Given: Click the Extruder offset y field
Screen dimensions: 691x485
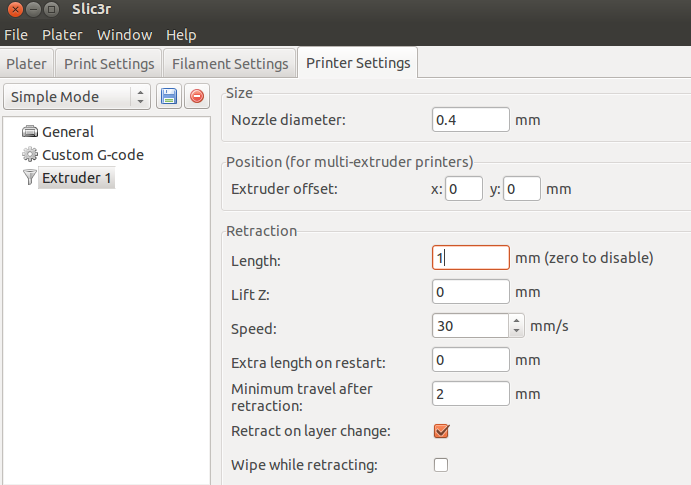Looking at the screenshot, I should 522,189.
